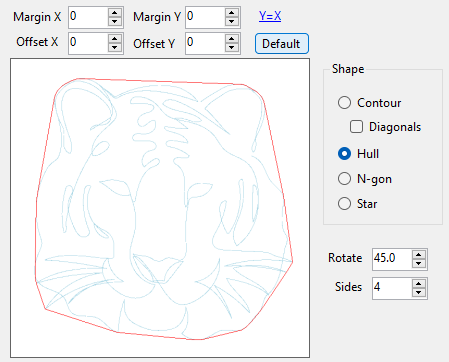
Task: Click the Default button
Action: pos(282,43)
